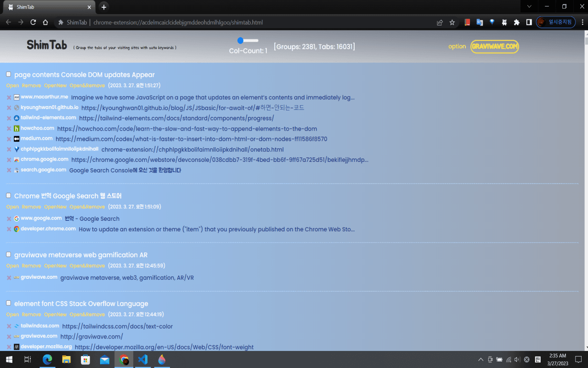The image size is (588, 368).
Task: Open Visual Studio Code from the taskbar
Action: (143, 359)
